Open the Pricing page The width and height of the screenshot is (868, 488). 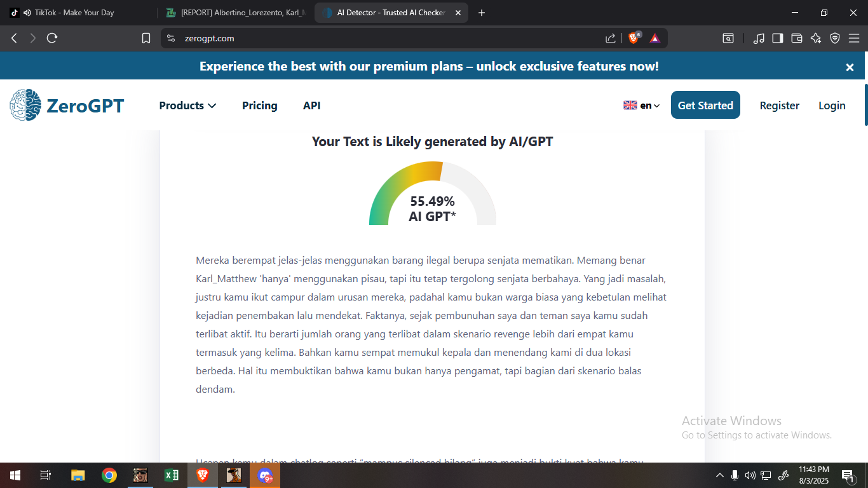pyautogui.click(x=260, y=105)
